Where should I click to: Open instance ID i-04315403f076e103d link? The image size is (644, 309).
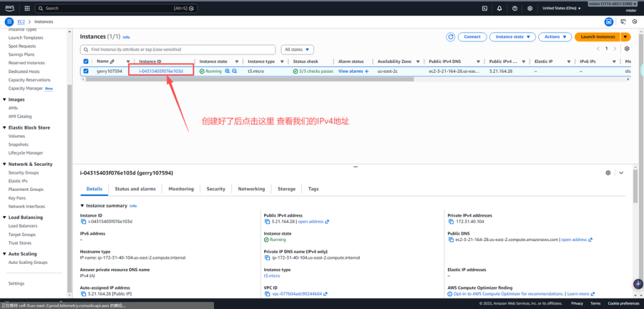pos(160,71)
